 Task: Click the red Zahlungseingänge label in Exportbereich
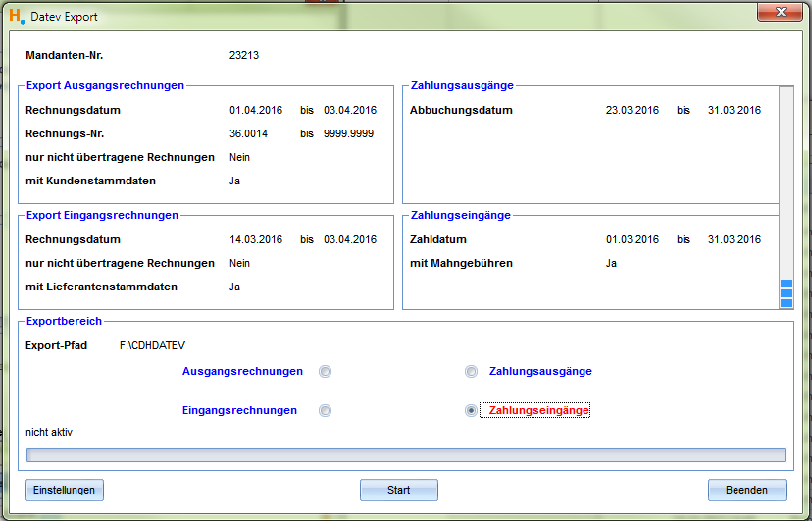[x=539, y=411]
